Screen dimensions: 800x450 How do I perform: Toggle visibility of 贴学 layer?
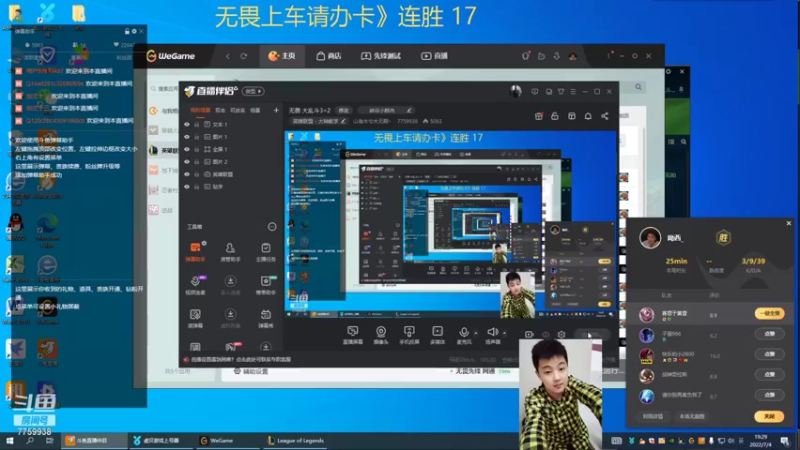pos(187,187)
